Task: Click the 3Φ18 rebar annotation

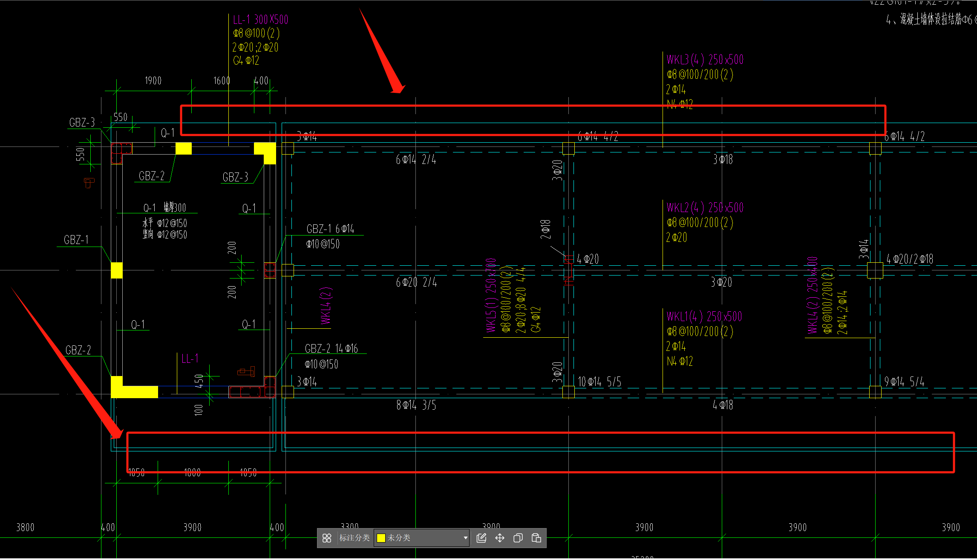Action: 723,160
